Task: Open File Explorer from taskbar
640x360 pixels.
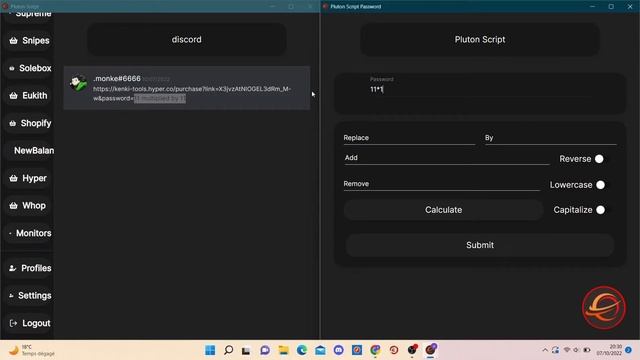Action: (283, 350)
